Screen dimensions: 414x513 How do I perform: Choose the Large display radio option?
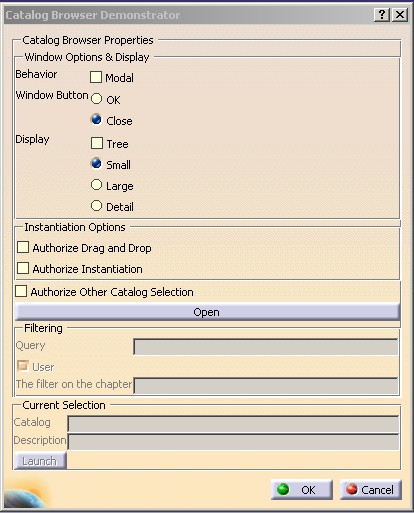[x=96, y=185]
